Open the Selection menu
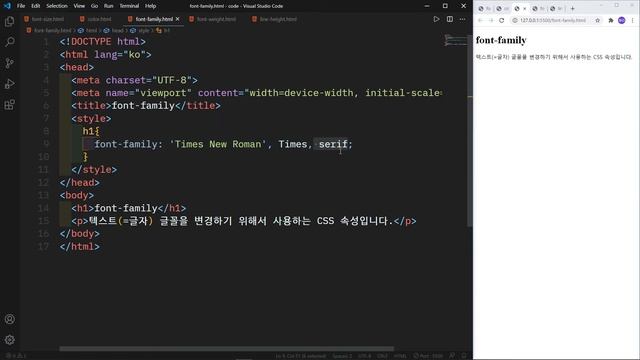Screen dimensions: 640x360 coord(57,6)
